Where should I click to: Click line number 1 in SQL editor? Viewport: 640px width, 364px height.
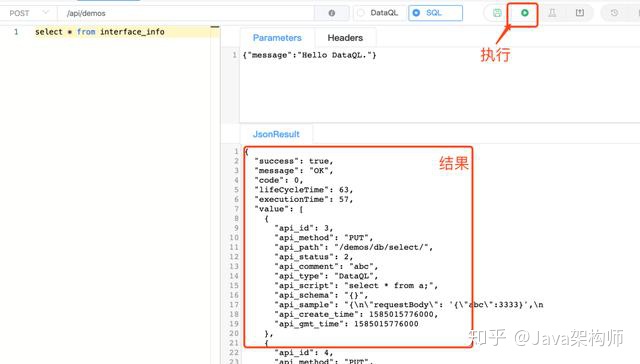pyautogui.click(x=16, y=32)
